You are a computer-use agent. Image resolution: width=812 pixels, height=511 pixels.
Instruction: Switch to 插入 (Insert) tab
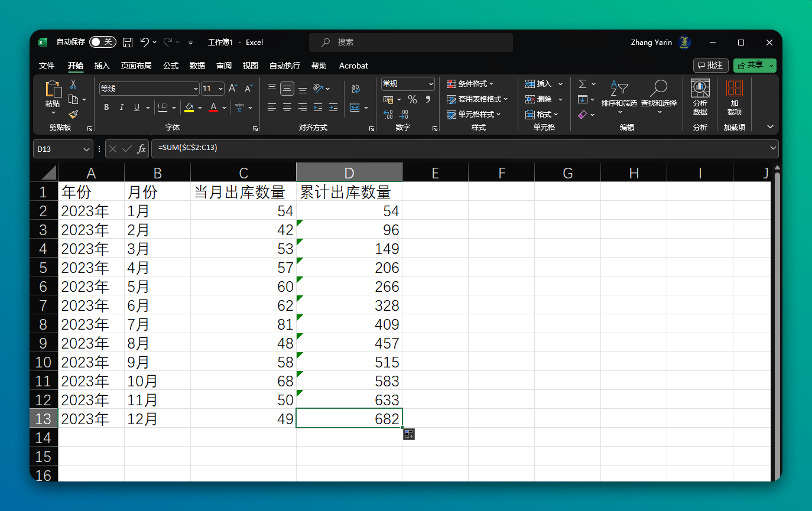(102, 66)
